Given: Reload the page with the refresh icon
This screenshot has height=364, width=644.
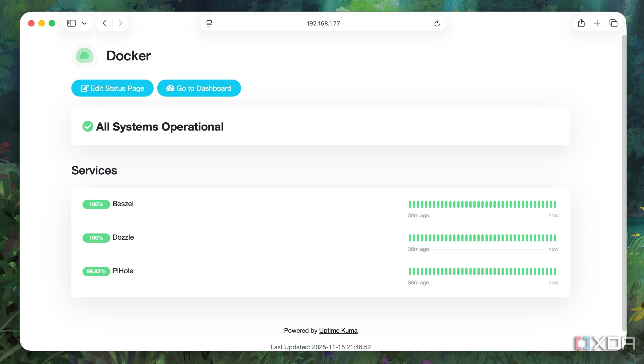Looking at the screenshot, I should click(437, 23).
